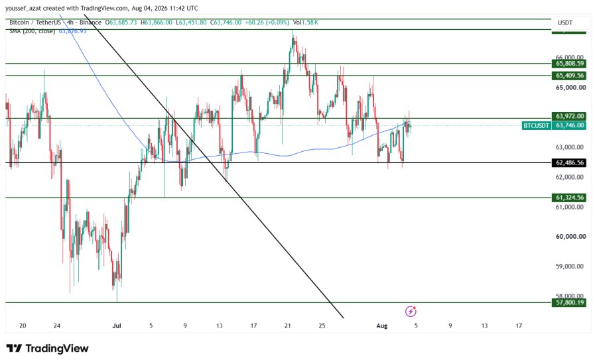
Task: Click the Vol 1.58K readout
Action: 306,23
